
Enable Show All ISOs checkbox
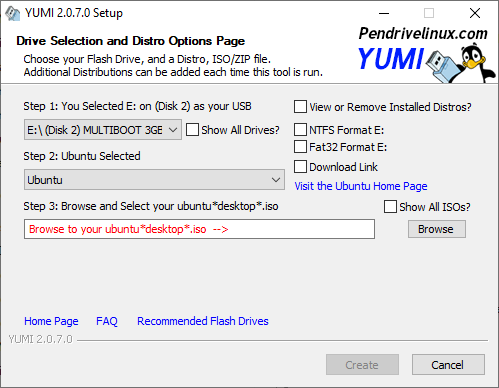pos(390,207)
